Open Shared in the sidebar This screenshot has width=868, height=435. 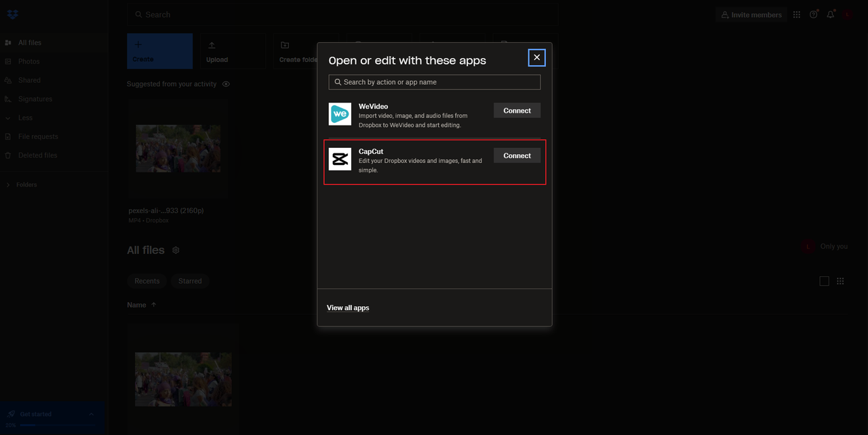29,80
